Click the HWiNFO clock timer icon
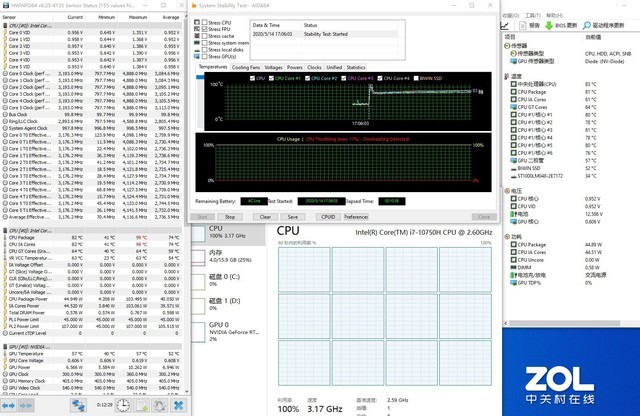640x416 pixels. pos(124,405)
